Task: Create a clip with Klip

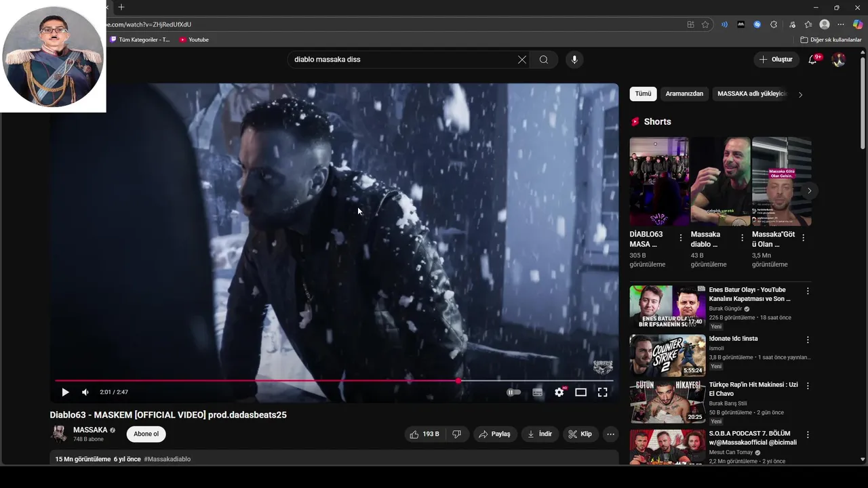Action: [x=580, y=434]
